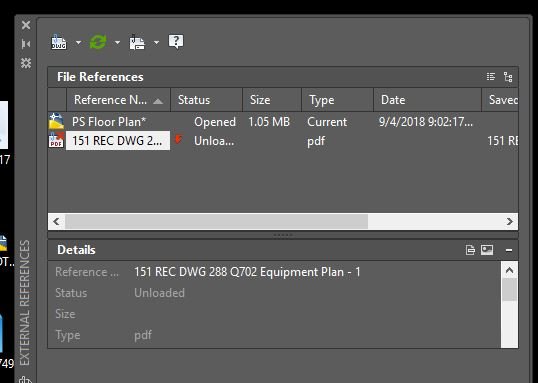The height and width of the screenshot is (383, 538).
Task: Click the horizontal scrollbar right arrow
Action: tap(510, 222)
